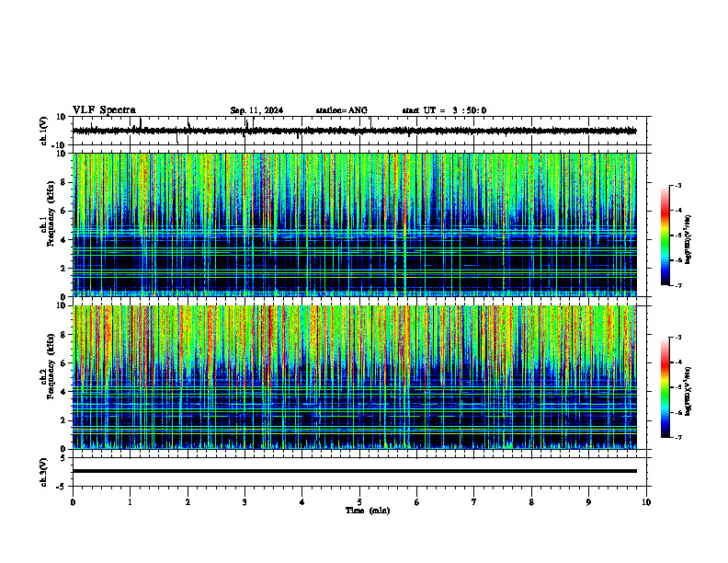Screen dimensions: 728x563
Task: Click the log(PSD) label beside ch.1 color scale
Action: point(688,239)
